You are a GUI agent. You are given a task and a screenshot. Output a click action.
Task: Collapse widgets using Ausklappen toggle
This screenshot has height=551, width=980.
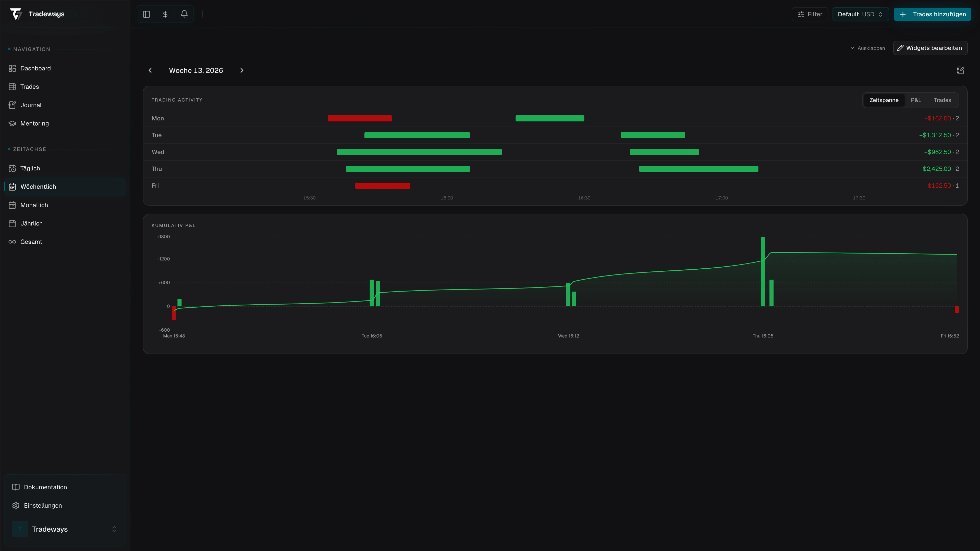tap(867, 48)
